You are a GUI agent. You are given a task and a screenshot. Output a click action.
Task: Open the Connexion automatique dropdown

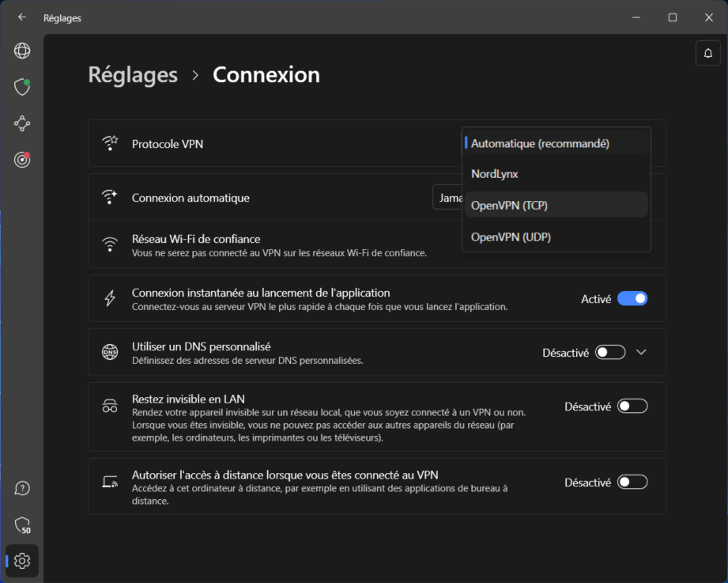pyautogui.click(x=447, y=198)
